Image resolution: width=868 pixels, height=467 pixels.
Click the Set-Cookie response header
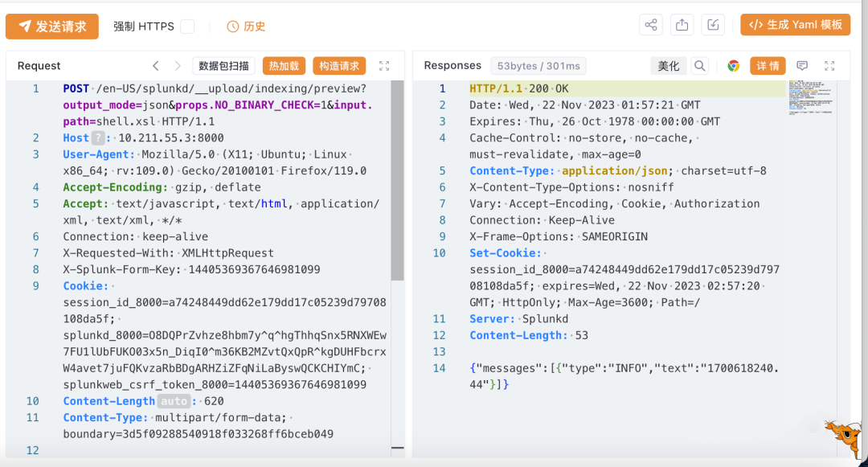506,253
